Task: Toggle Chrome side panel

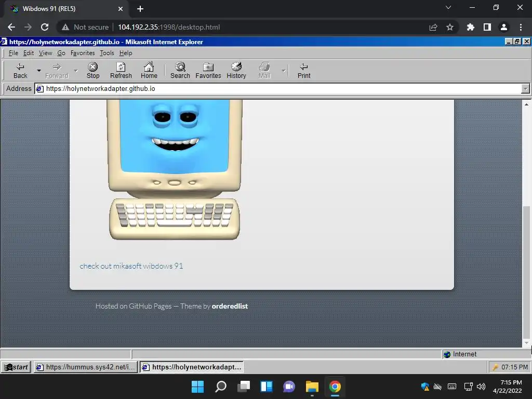Action: coord(487,27)
